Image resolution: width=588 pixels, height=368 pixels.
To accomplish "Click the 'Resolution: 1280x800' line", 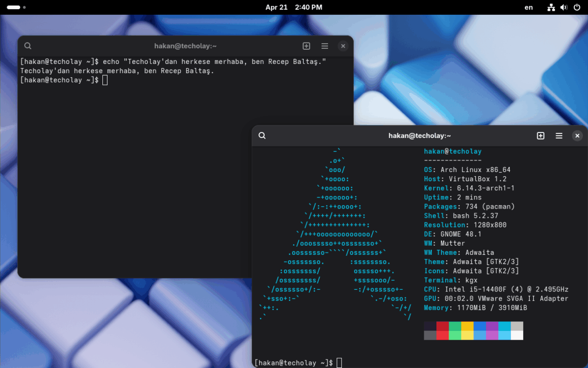I will (465, 225).
